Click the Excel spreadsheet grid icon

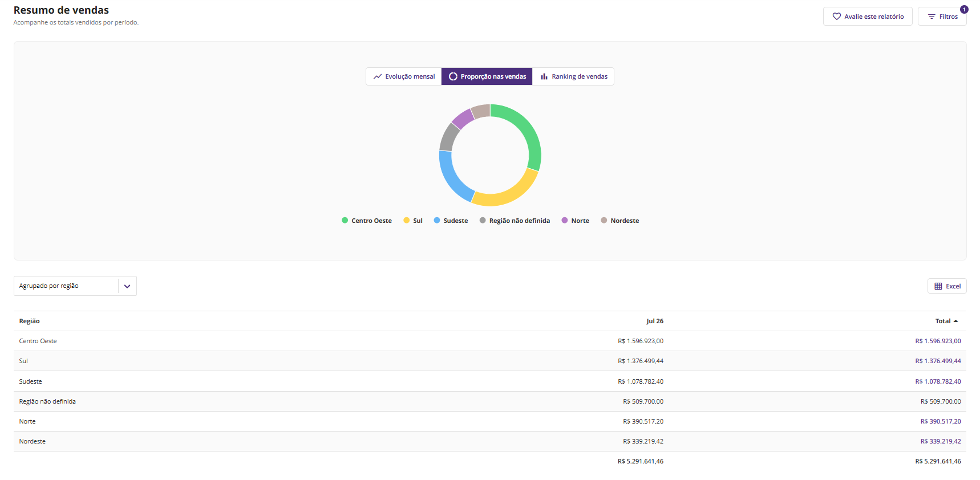(x=938, y=286)
